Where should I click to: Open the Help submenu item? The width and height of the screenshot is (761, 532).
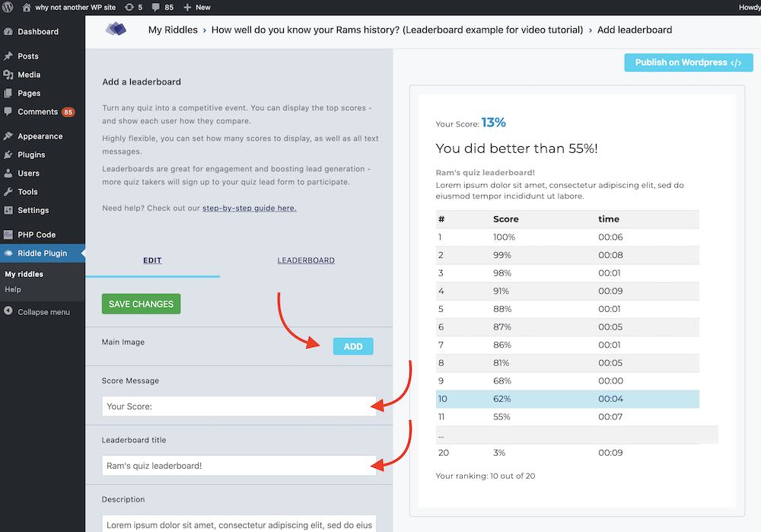point(13,290)
